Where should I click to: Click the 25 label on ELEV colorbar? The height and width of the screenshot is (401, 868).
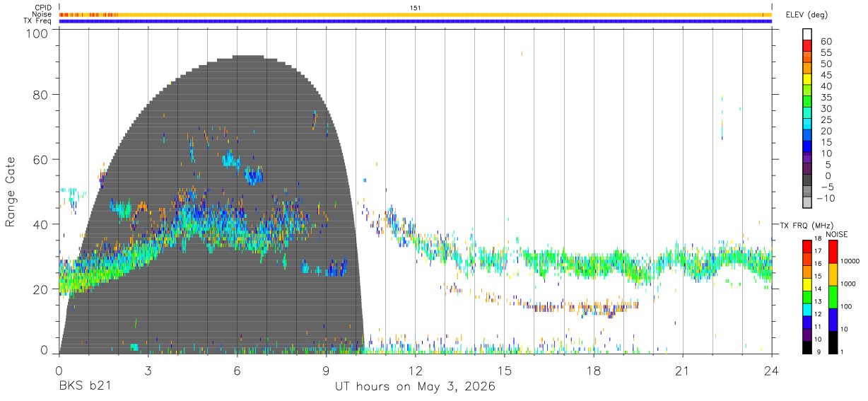point(826,120)
